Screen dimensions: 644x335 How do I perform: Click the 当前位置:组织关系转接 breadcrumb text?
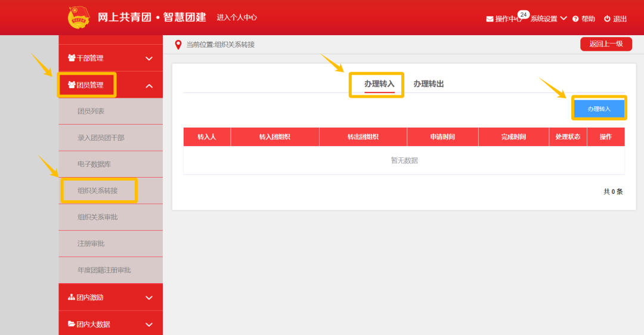pyautogui.click(x=221, y=45)
